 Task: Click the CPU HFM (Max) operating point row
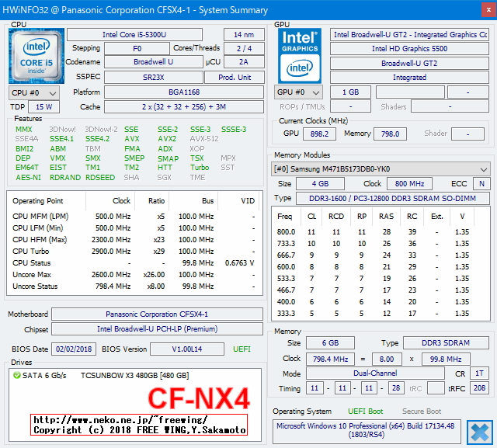[x=134, y=239]
